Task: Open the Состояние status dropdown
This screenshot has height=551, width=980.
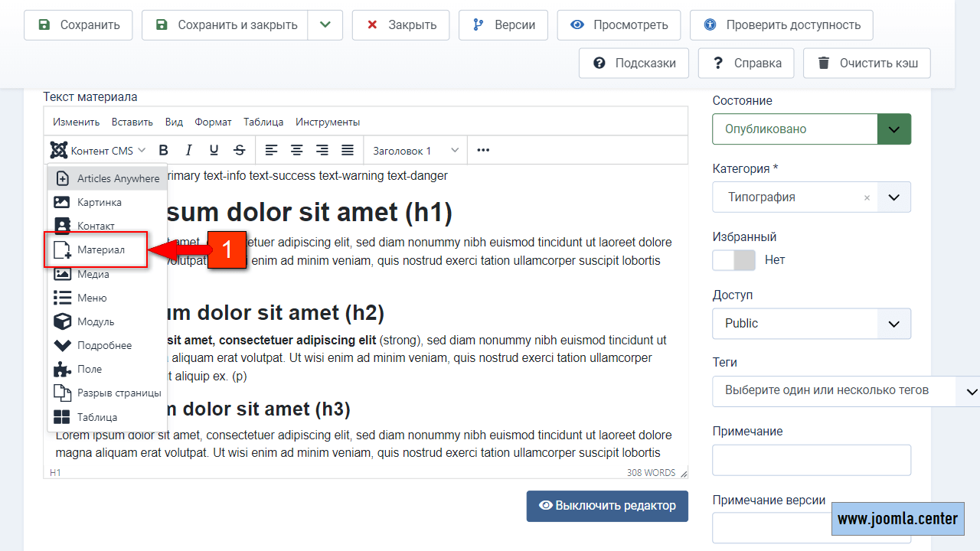Action: [x=812, y=129]
